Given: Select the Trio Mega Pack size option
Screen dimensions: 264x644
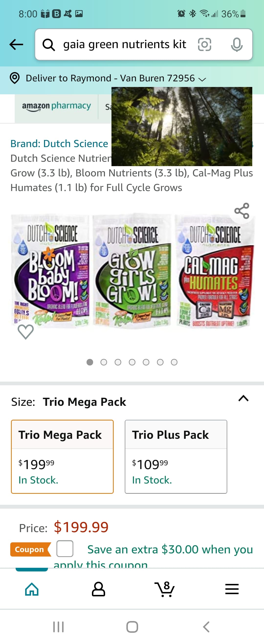Looking at the screenshot, I should click(62, 457).
